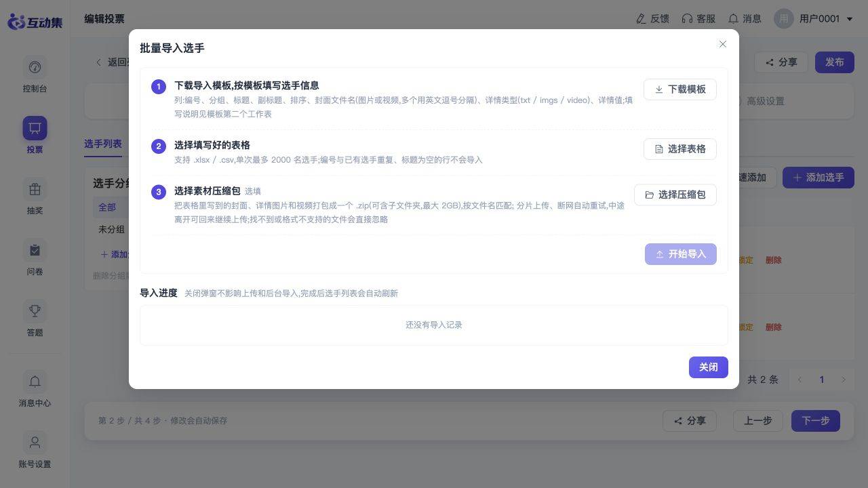Close the 批量导入选手 dialog with X

pos(723,44)
